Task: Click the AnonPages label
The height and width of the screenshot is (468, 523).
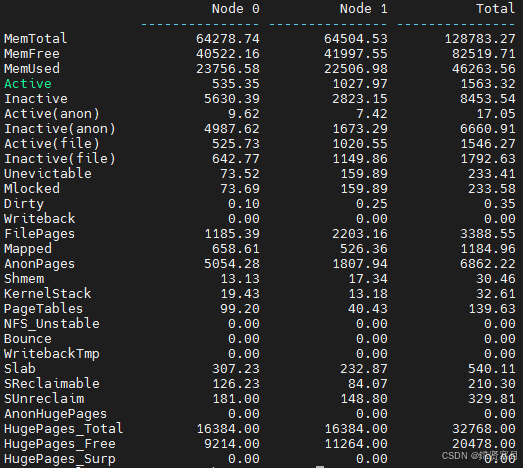Action: click(x=40, y=264)
